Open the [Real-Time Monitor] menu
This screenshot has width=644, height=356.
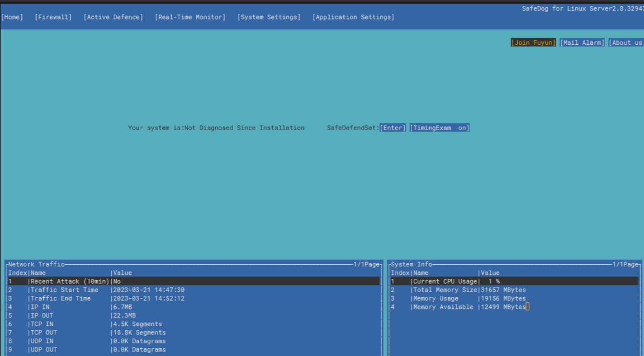(x=190, y=17)
